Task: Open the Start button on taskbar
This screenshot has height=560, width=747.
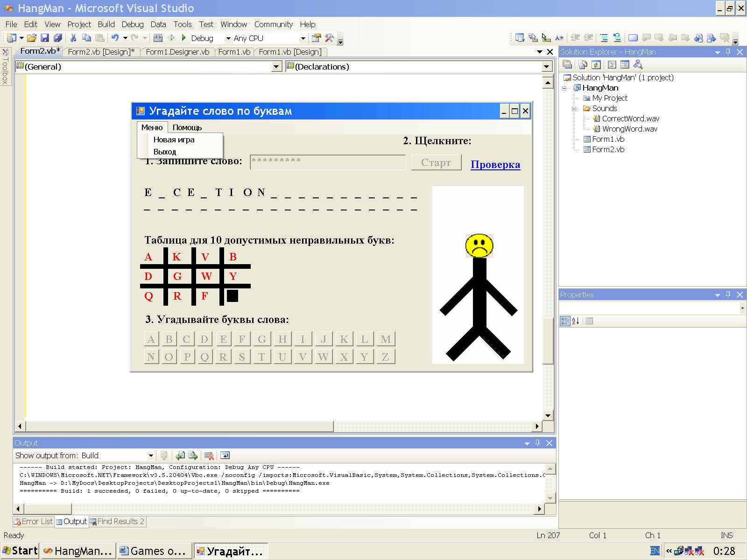Action: [20, 551]
